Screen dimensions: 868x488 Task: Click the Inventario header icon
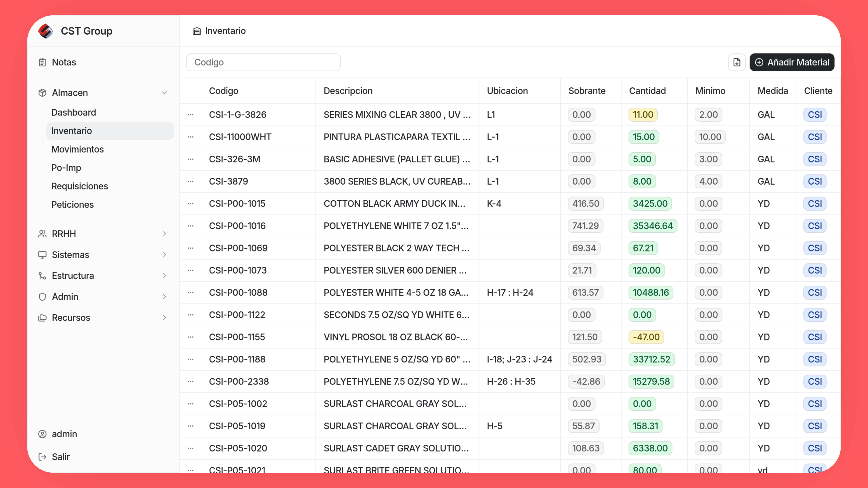coord(196,31)
